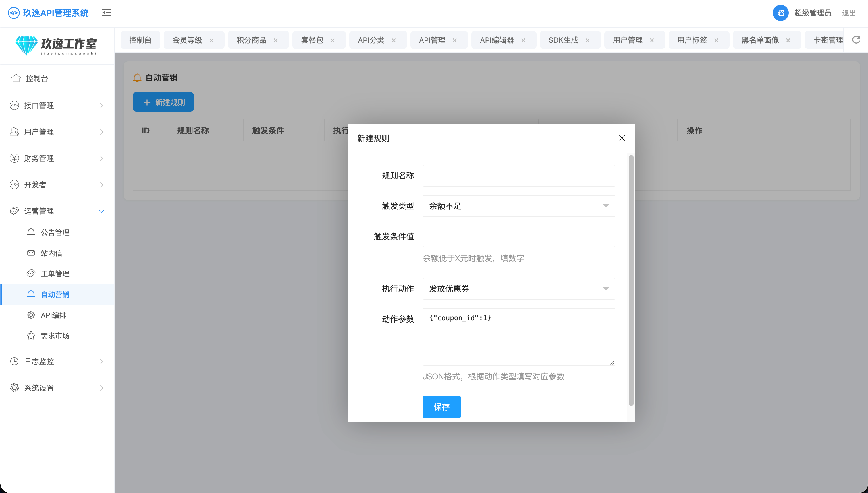Image resolution: width=868 pixels, height=493 pixels.
Task: Click the 新建规则 button
Action: (x=163, y=102)
